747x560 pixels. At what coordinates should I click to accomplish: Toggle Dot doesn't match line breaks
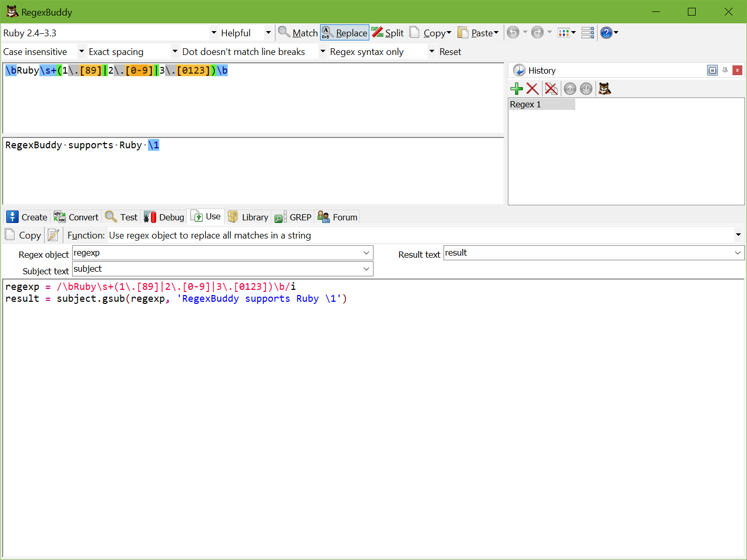click(244, 52)
